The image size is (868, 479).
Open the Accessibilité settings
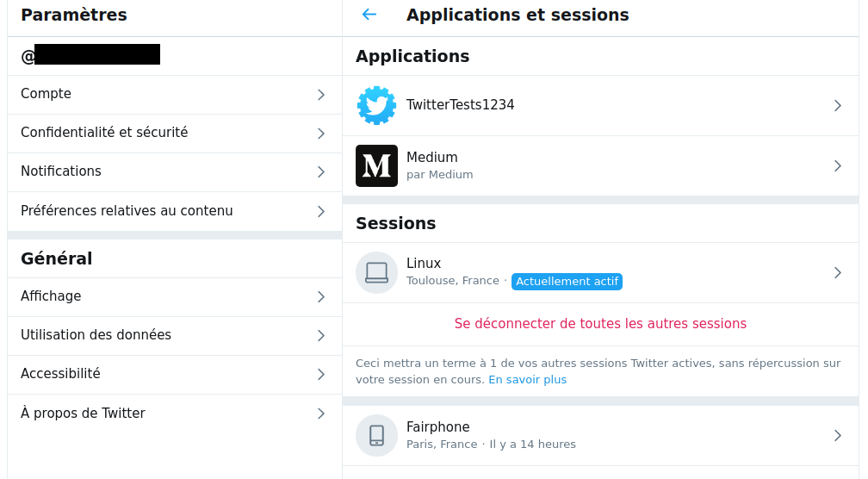pyautogui.click(x=174, y=375)
